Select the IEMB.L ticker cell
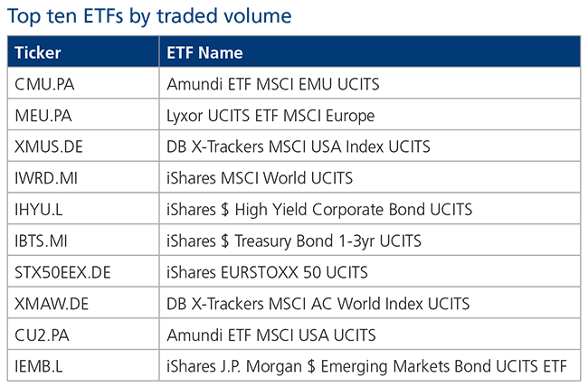The width and height of the screenshot is (588, 387). 83,366
